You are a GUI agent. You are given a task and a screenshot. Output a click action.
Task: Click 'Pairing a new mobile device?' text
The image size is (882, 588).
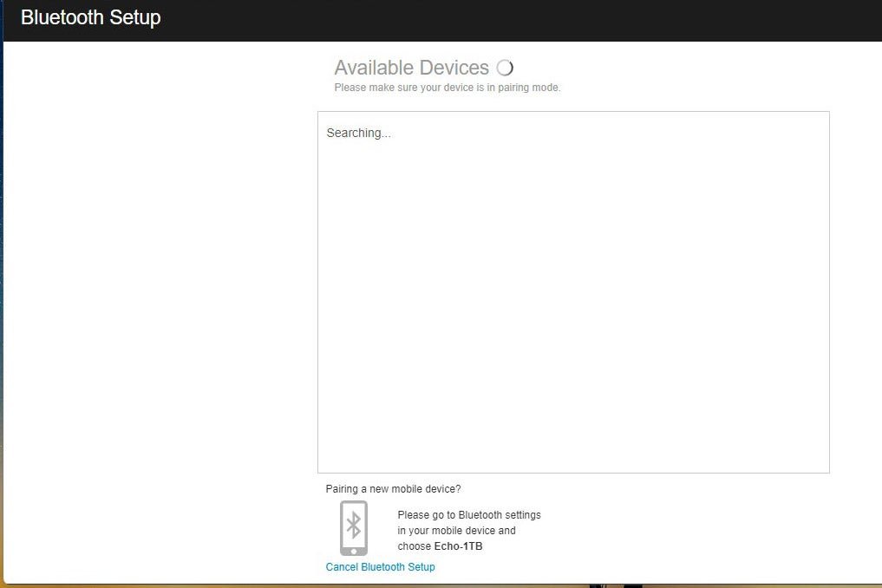pyautogui.click(x=393, y=489)
